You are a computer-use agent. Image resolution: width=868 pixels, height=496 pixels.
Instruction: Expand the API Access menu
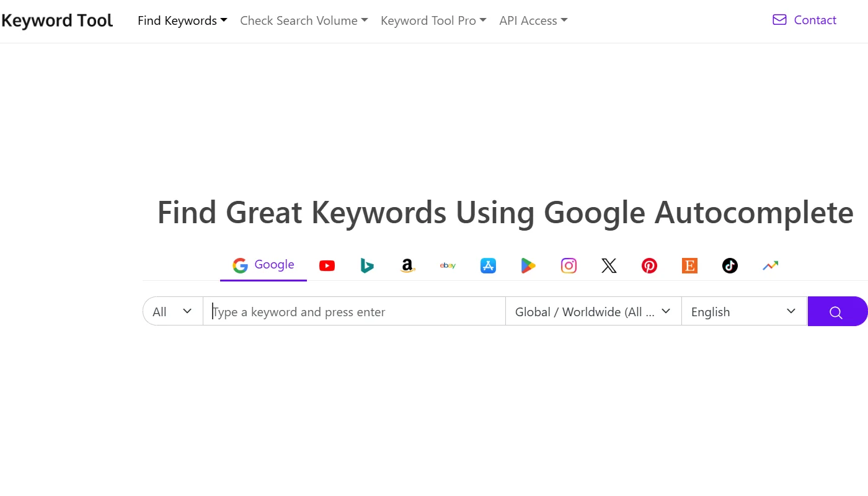pyautogui.click(x=533, y=20)
